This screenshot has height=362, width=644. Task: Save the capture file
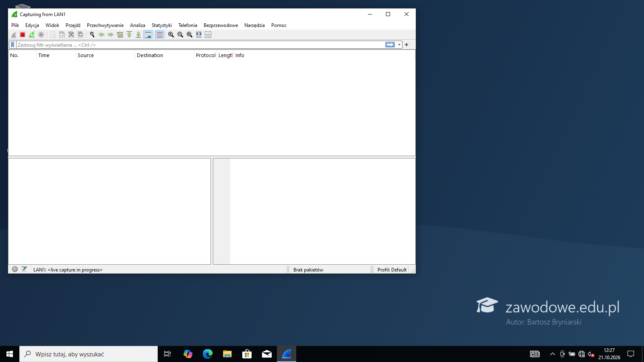point(62,35)
